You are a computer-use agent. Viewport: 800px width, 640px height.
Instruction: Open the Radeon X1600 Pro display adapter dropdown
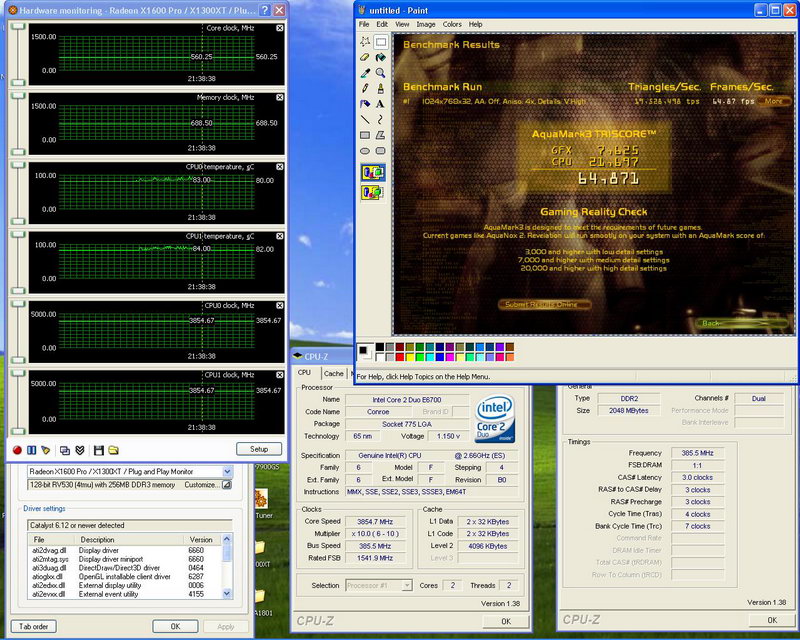pyautogui.click(x=227, y=471)
